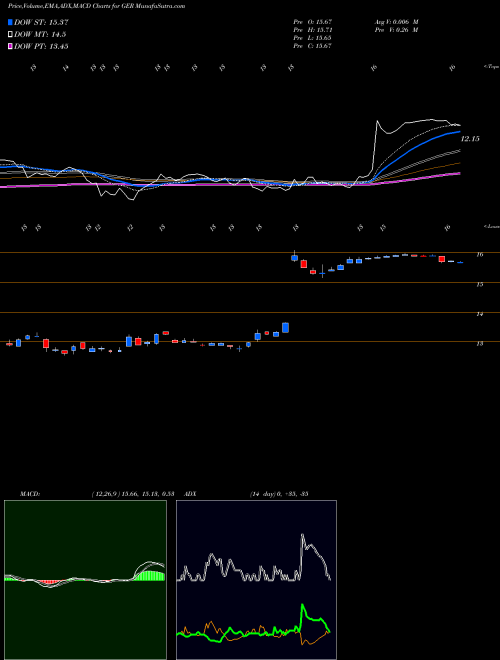Click the 'Pre L: 15.65' value
This screenshot has height=660, width=500.
tap(313, 38)
